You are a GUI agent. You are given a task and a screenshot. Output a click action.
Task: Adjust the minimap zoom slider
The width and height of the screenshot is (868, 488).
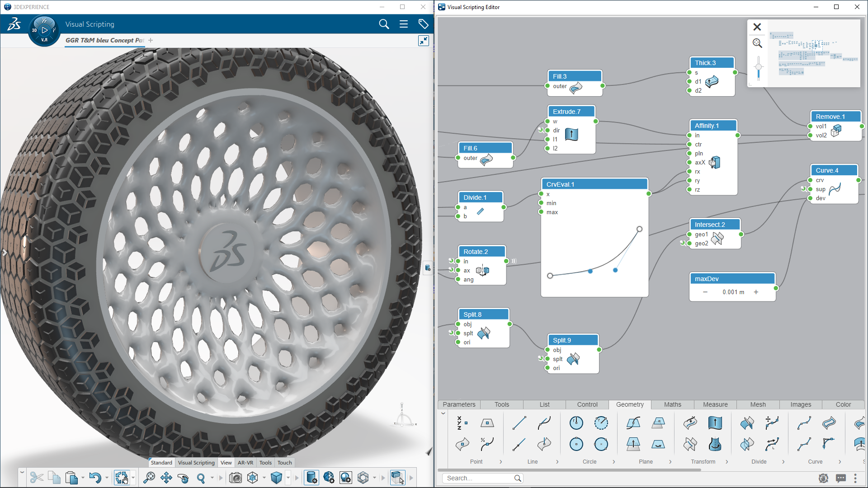[x=759, y=67]
